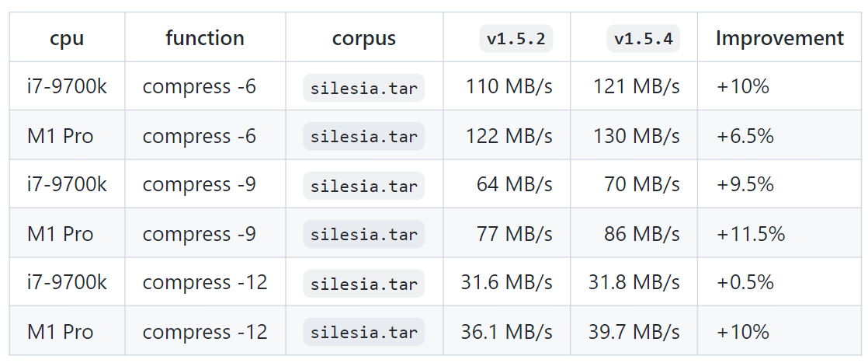Select the +9.5% improvement cell
Screen dimensions: 868x363
click(x=745, y=185)
